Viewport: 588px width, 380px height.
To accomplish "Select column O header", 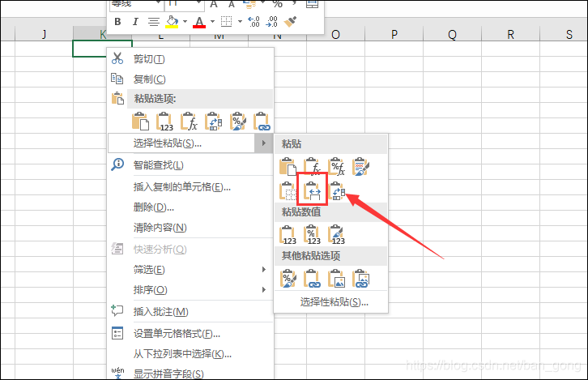I will pos(335,35).
